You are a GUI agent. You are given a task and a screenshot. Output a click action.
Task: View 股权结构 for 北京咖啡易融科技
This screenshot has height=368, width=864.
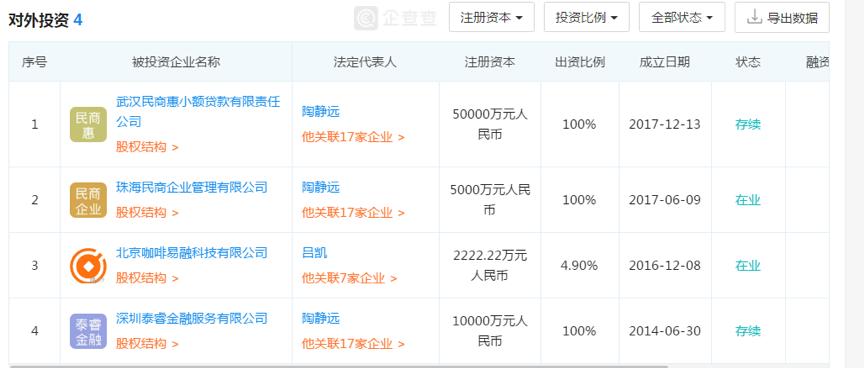click(147, 278)
